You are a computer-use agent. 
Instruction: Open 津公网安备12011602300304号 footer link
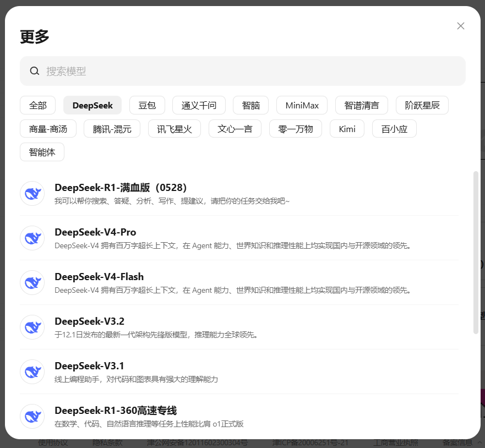(x=197, y=443)
